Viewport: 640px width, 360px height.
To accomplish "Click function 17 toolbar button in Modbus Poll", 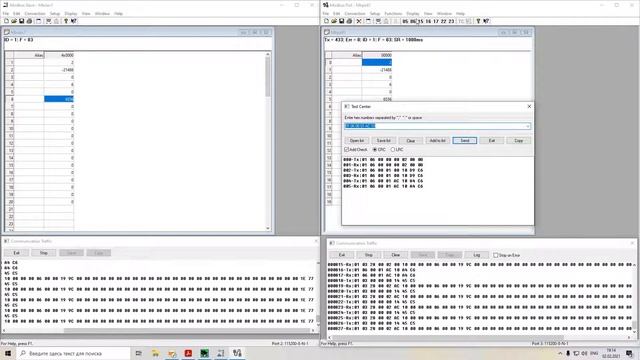I will click(436, 21).
